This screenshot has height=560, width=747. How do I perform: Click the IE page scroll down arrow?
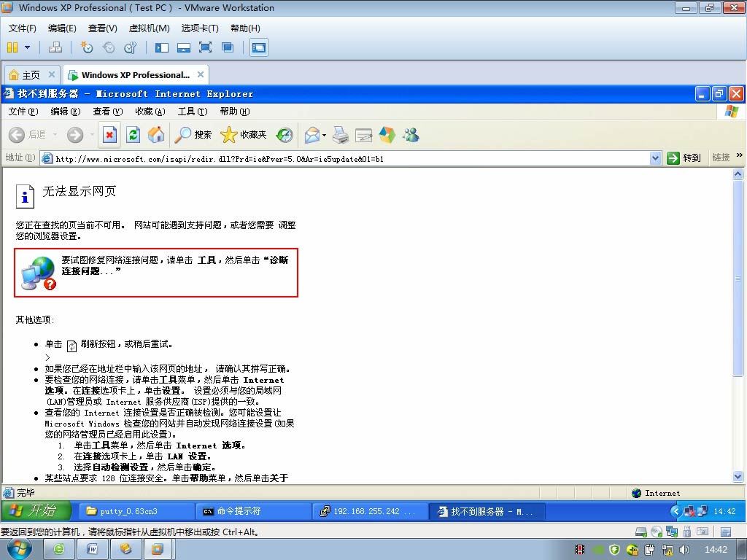pyautogui.click(x=738, y=476)
